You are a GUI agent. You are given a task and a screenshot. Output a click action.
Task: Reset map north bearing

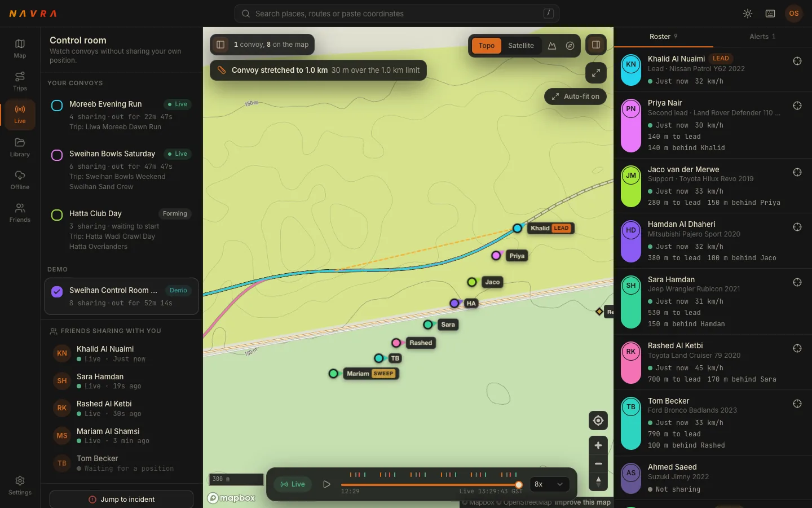598,481
